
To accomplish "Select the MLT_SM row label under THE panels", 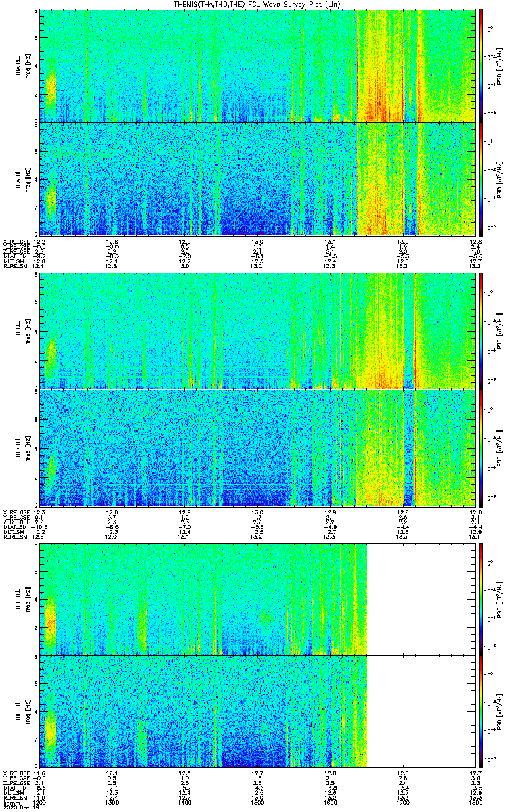I will coord(15,792).
